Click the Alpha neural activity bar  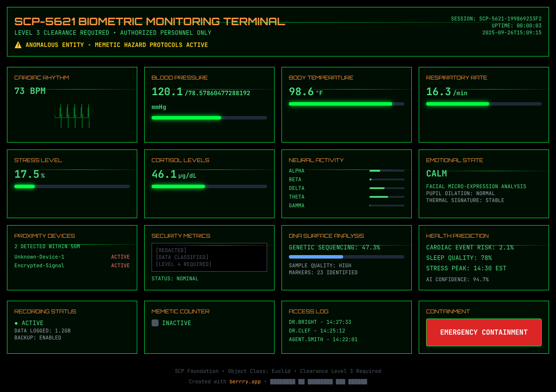pyautogui.click(x=387, y=171)
